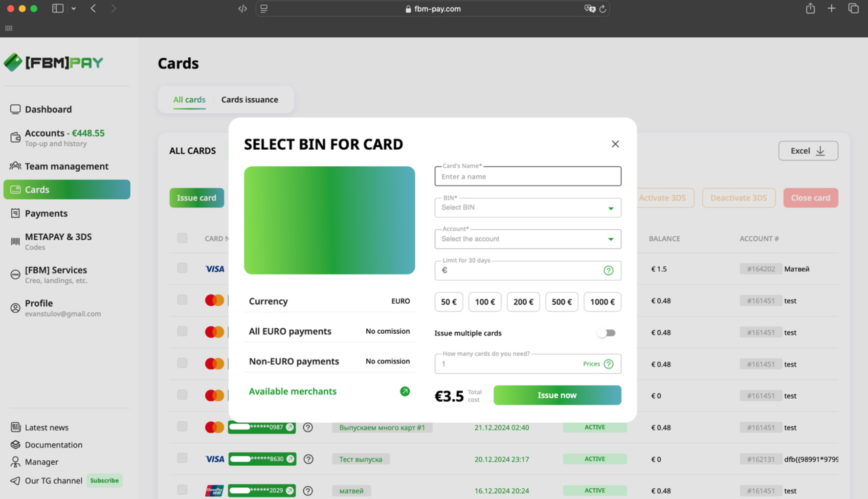Screen dimensions: 868x499
Task: Click help icon next to card ending 8630
Action: pyautogui.click(x=308, y=459)
